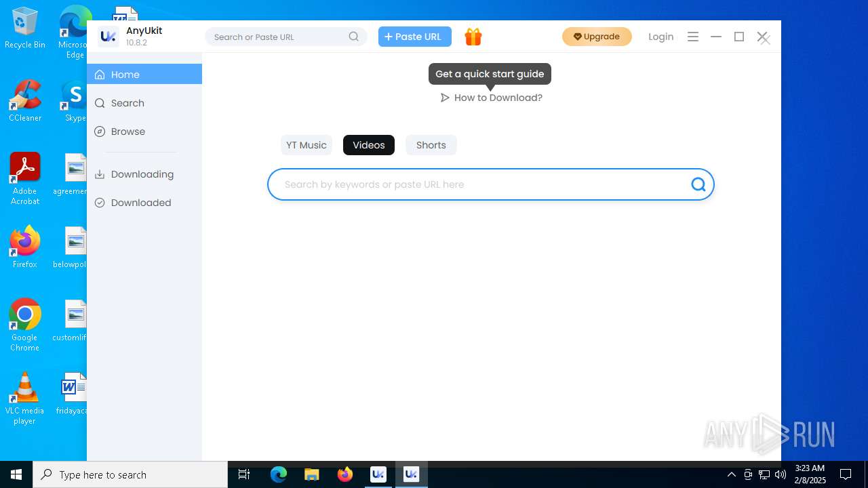Click the Paste URL button
Image resolution: width=868 pixels, height=488 pixels.
tap(415, 37)
